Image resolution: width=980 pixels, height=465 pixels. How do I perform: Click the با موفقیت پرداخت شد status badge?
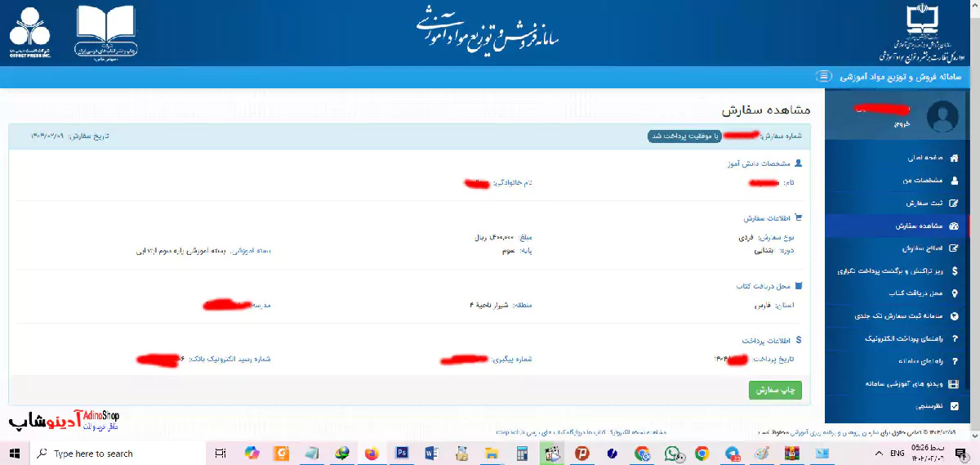(x=684, y=136)
